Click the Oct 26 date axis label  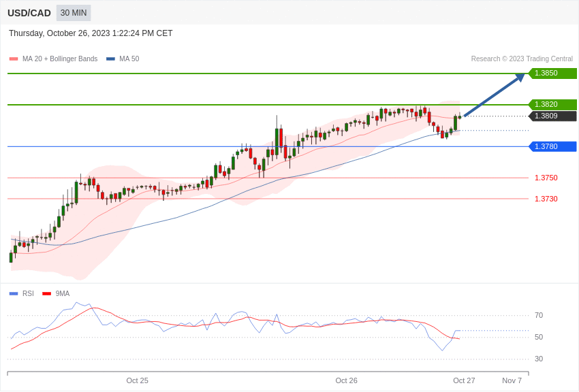click(x=346, y=380)
